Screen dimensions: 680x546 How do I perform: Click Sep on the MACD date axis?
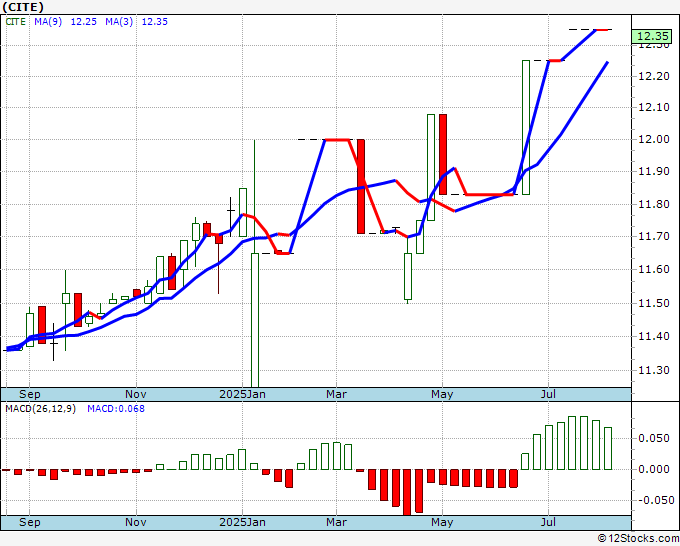tap(29, 522)
